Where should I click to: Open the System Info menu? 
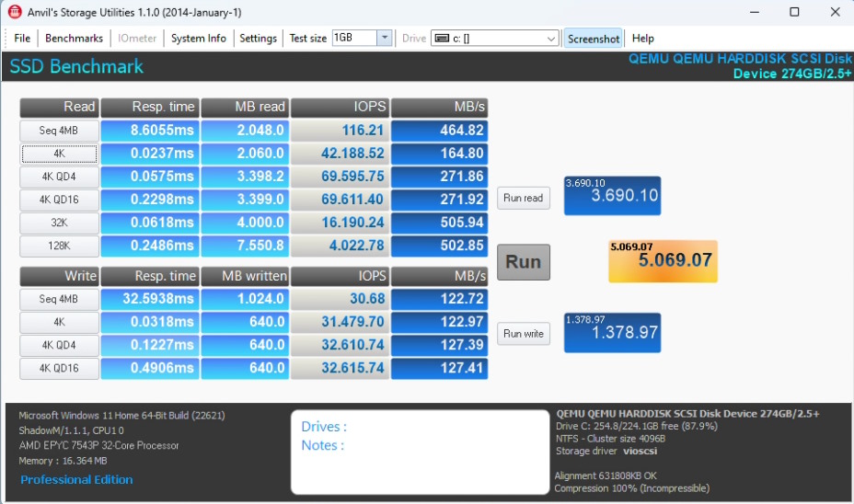tap(198, 38)
